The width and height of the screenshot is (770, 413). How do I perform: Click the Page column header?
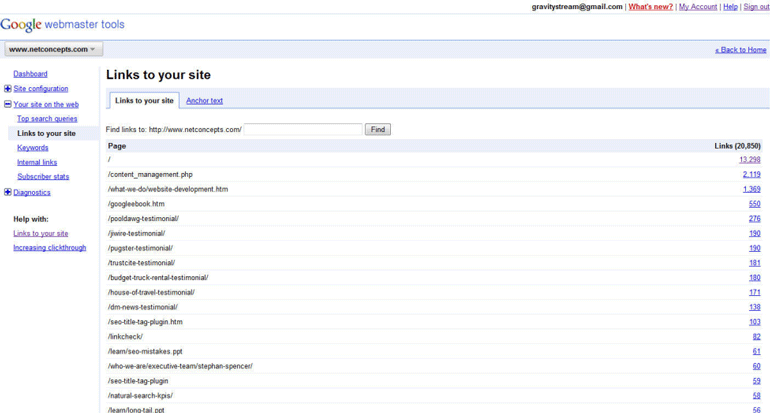click(117, 146)
